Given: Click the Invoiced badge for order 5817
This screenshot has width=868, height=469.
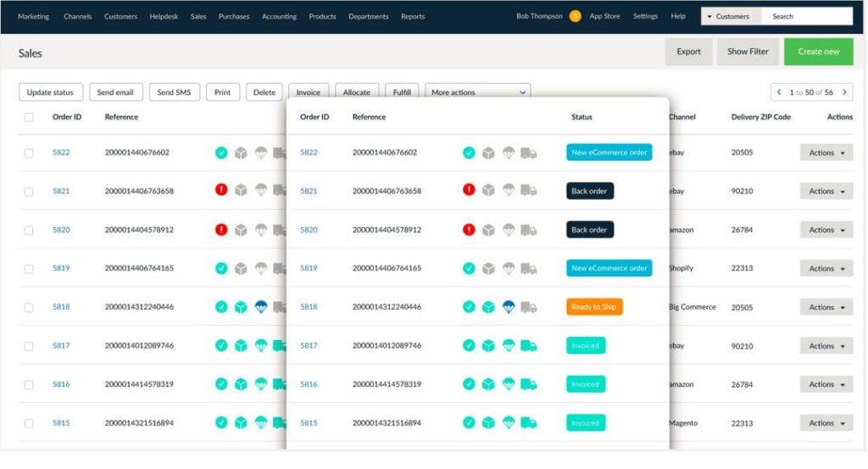Looking at the screenshot, I should tap(586, 345).
